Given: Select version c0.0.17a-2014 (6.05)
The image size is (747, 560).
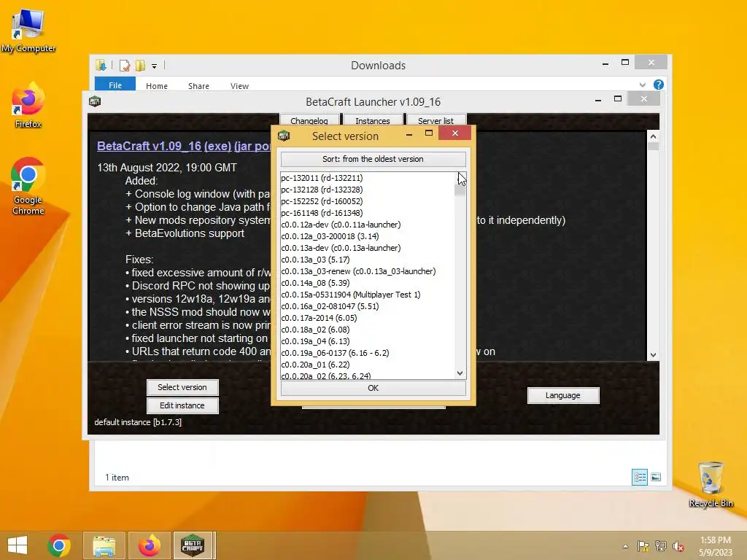Looking at the screenshot, I should (368, 318).
